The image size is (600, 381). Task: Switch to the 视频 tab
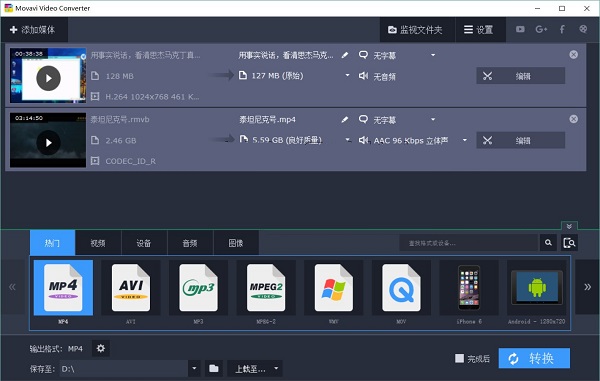[x=98, y=243]
